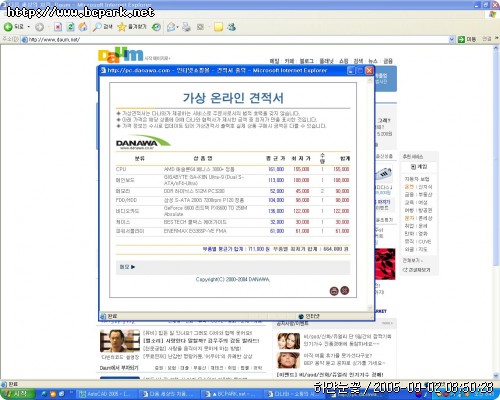Image resolution: width=500 pixels, height=400 pixels.
Task: Click the Print icon in toolbar
Action: (x=186, y=27)
